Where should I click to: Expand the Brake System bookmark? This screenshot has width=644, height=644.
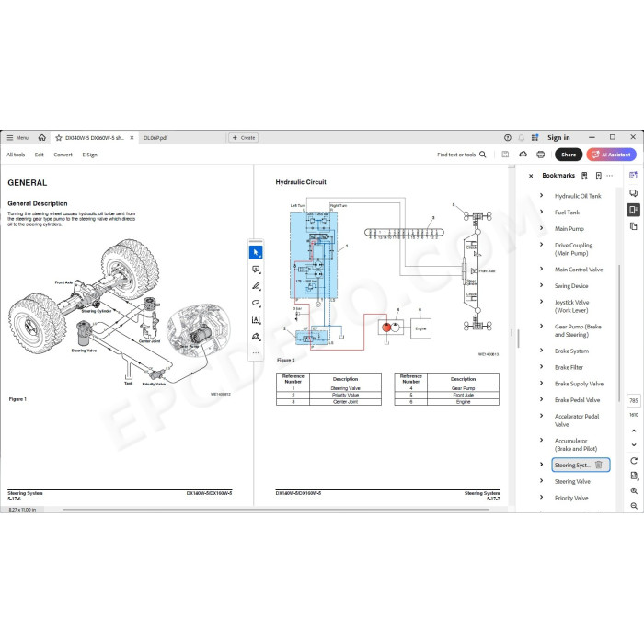pyautogui.click(x=541, y=351)
